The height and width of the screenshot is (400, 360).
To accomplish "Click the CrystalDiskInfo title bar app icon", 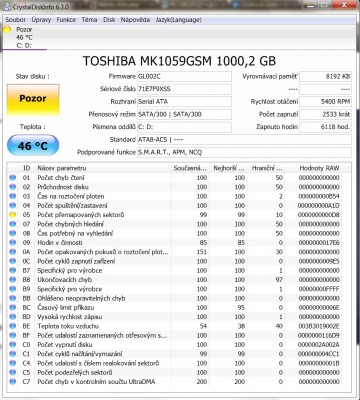I will click(x=7, y=7).
